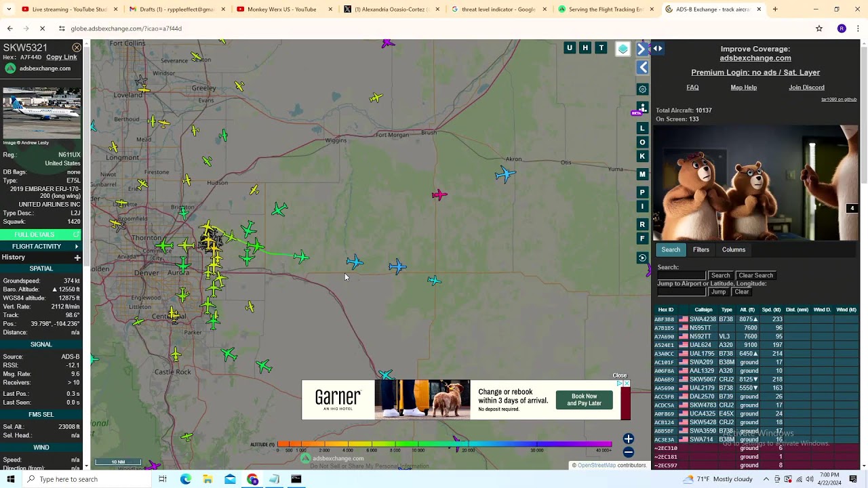This screenshot has height=488, width=868.
Task: Toggle the M map option button
Action: [642, 174]
